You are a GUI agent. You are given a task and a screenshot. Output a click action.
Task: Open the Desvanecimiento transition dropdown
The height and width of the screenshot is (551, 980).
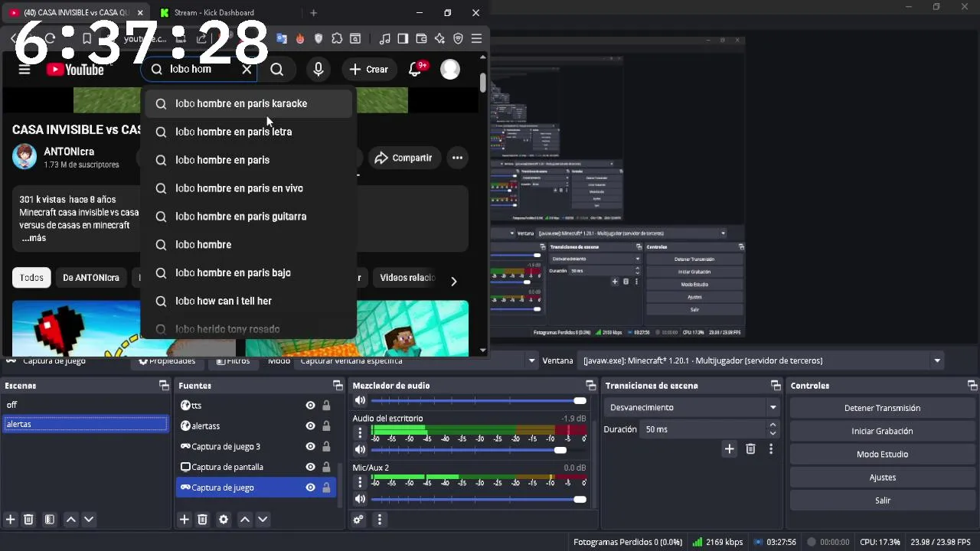pyautogui.click(x=691, y=408)
